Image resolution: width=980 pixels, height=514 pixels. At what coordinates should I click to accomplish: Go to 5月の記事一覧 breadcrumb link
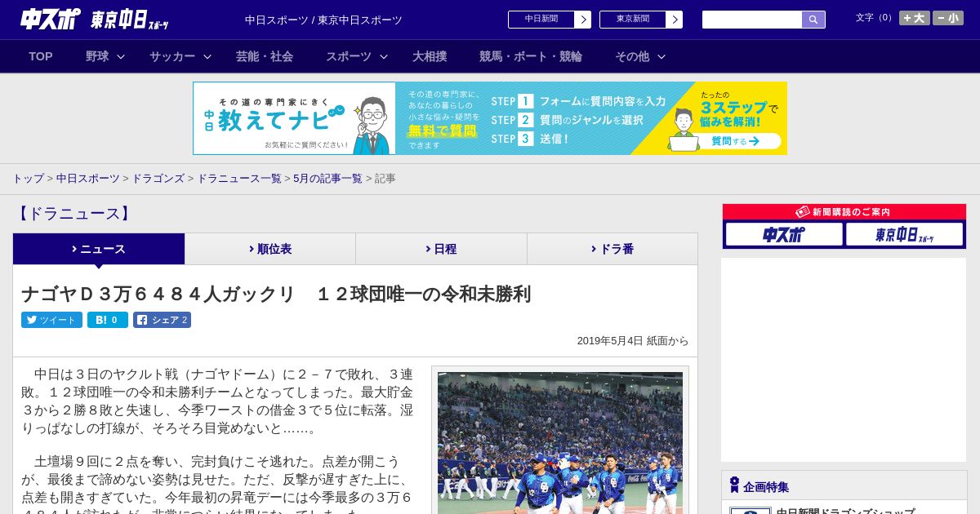click(x=327, y=178)
